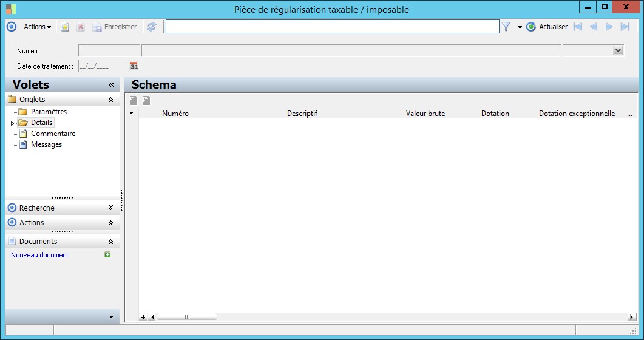
Task: Click the plus add row button in grid footer
Action: pyautogui.click(x=143, y=316)
